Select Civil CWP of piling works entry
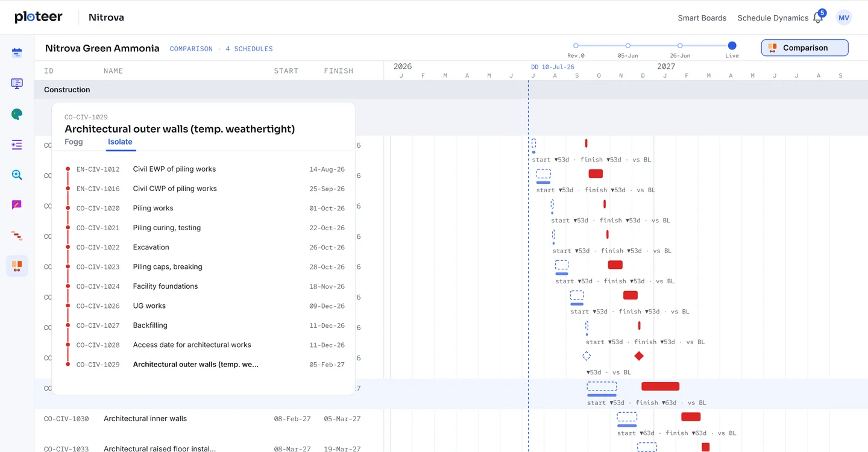Screen dimensions: 868x452 (205, 189)
